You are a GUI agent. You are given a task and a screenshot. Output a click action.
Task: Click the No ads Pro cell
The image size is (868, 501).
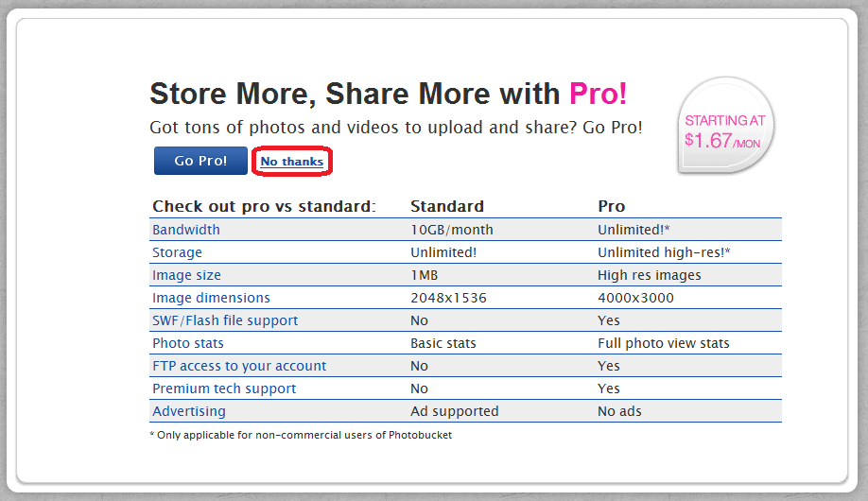pos(619,411)
